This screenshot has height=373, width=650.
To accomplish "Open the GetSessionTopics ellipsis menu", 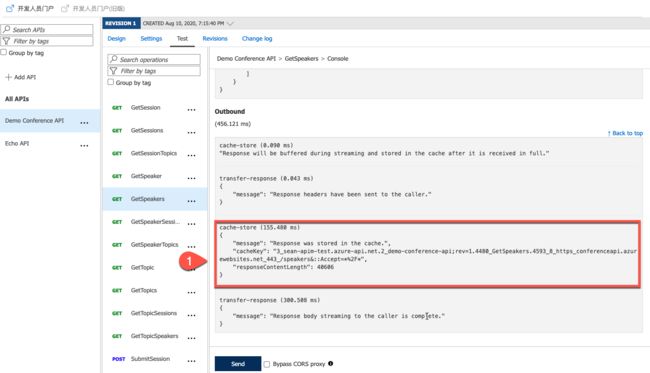I will [191, 155].
